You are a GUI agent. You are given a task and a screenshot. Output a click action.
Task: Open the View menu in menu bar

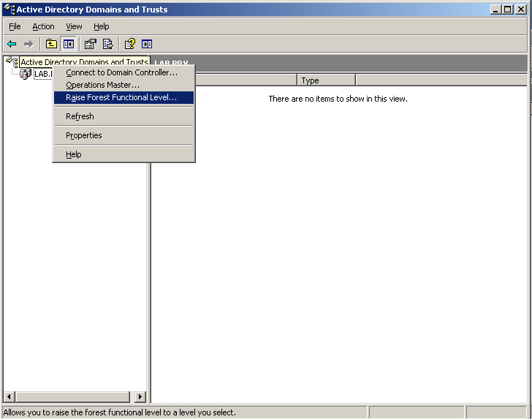tap(74, 26)
